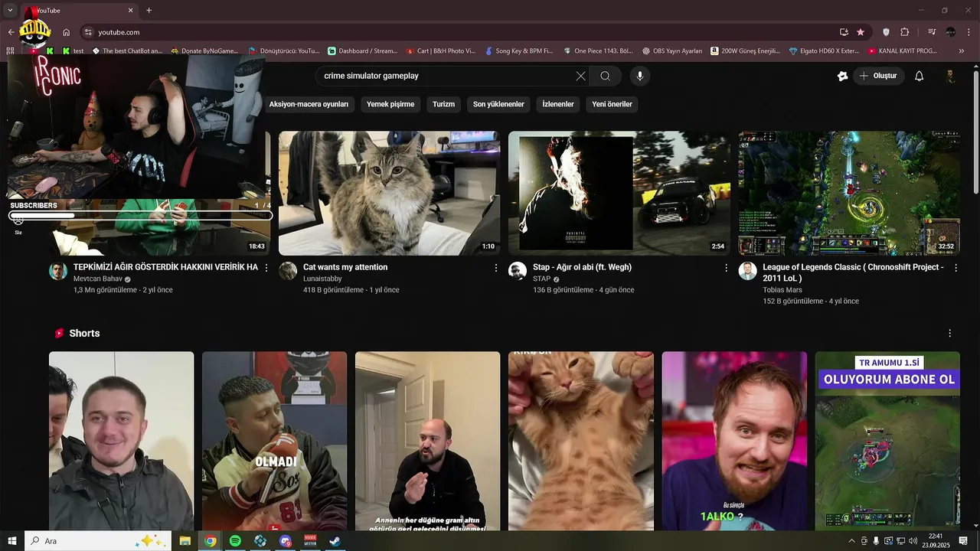Open League of Legends Classic video title

click(x=853, y=272)
